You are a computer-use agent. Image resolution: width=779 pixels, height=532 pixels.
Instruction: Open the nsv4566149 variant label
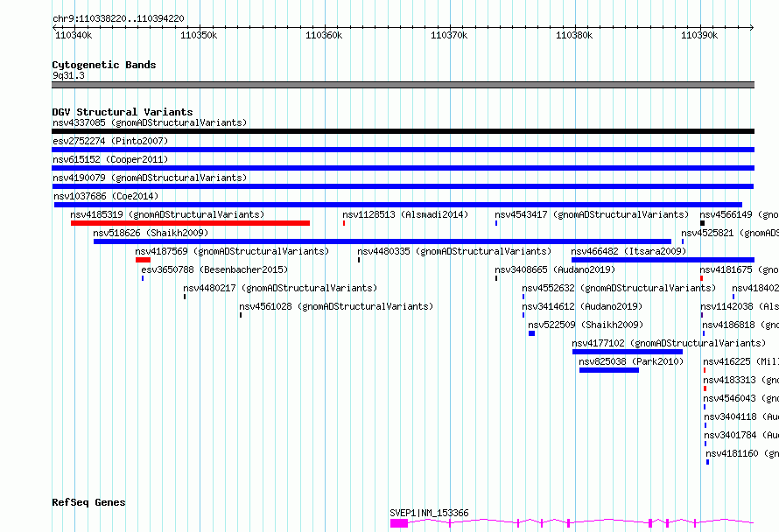pyautogui.click(x=740, y=214)
